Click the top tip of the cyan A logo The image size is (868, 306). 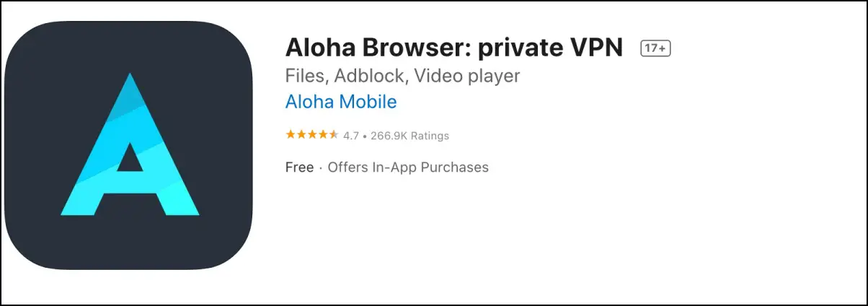click(130, 78)
